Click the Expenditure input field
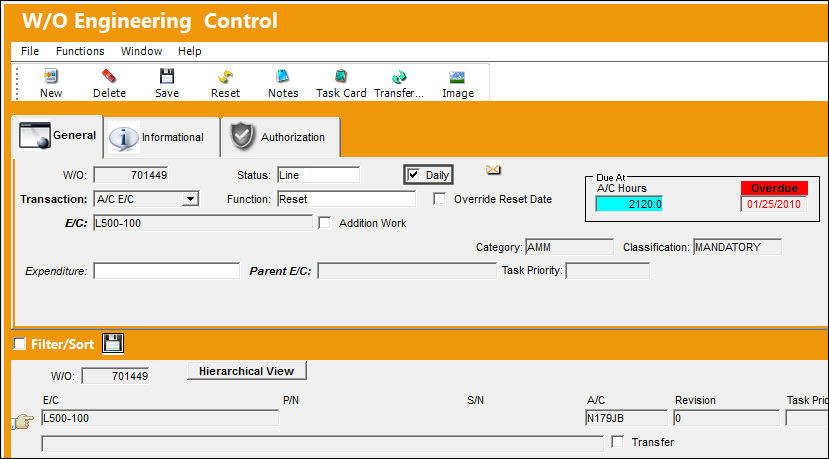The height and width of the screenshot is (459, 829). [167, 271]
